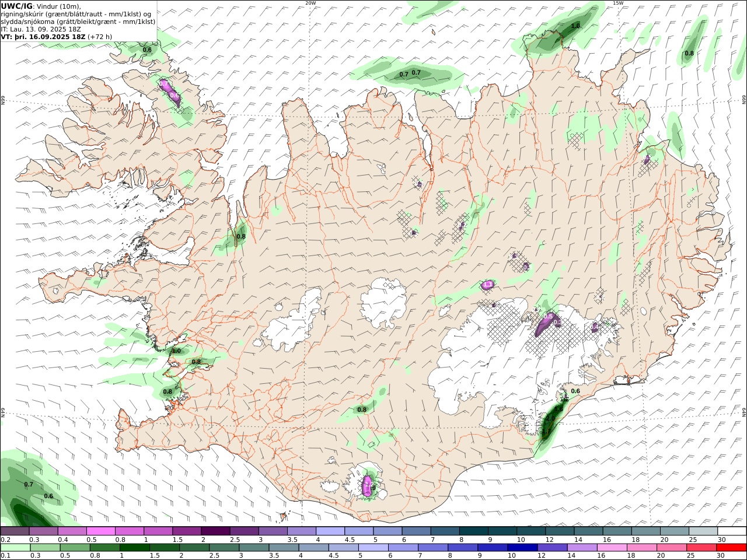
Task: Click the white snow swatch after 30
Action: pos(731,531)
